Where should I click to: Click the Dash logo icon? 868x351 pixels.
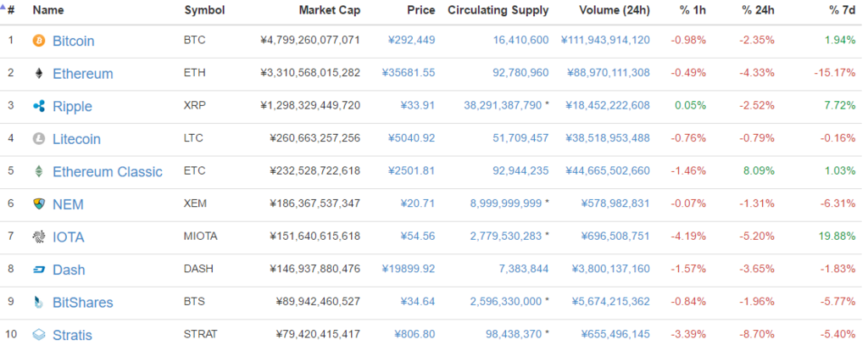(x=39, y=270)
